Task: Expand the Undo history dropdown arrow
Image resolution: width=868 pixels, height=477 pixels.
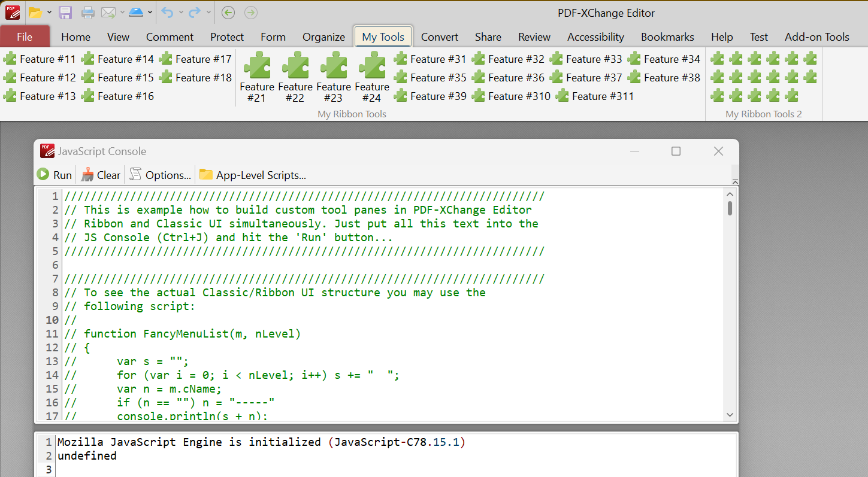Action: click(181, 12)
